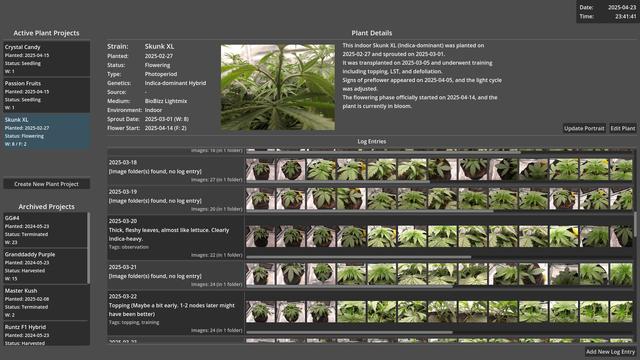Viewport: 640px width, 360px height.
Task: Click the Status value Flowering in details
Action: pyautogui.click(x=157, y=65)
